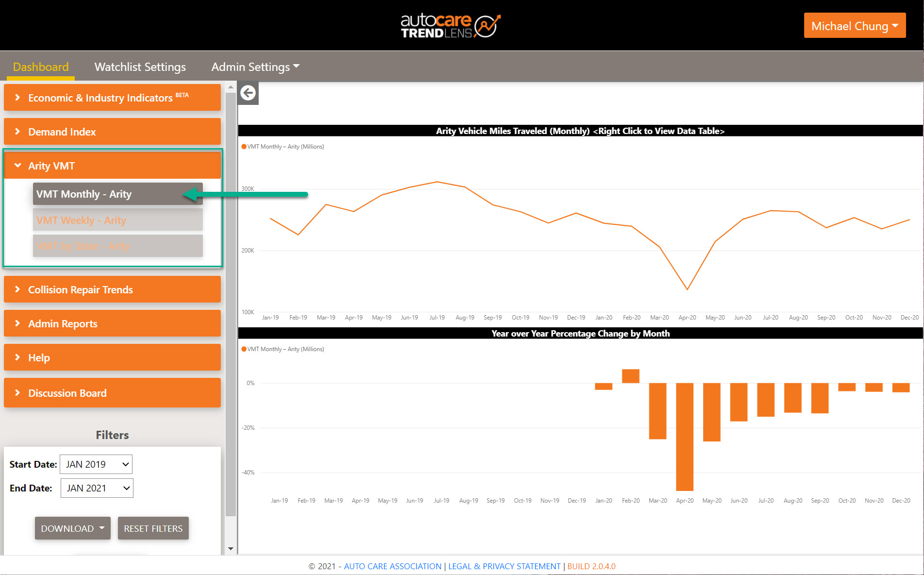
Task: Select VMT Weekly - Arity report
Action: pos(118,220)
